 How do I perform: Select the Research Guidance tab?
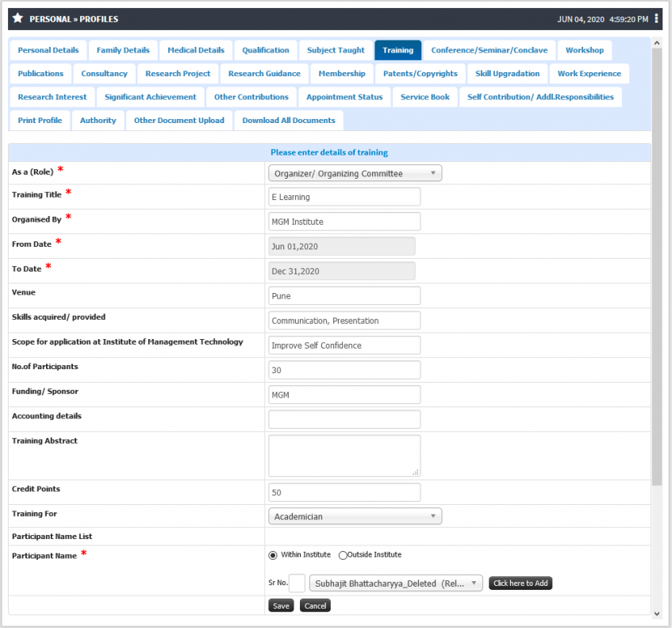pyautogui.click(x=264, y=74)
